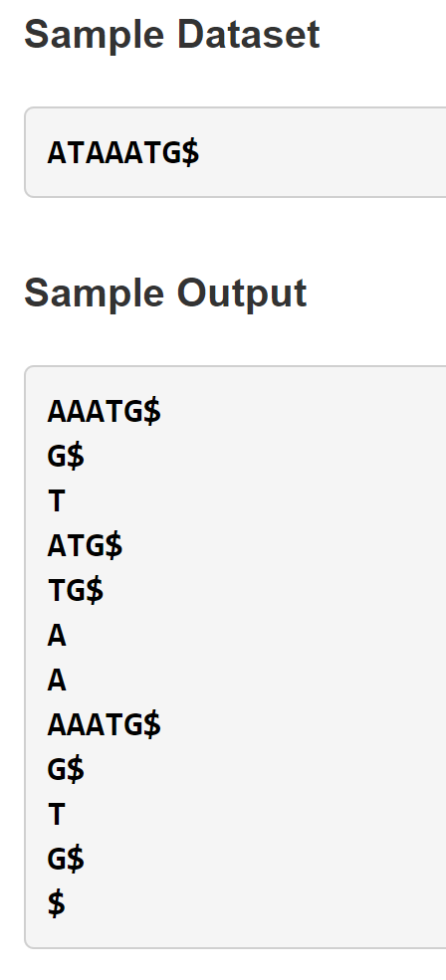Image resolution: width=446 pixels, height=980 pixels.
Task: Click the A line directly above second AAATG$
Action: 57,680
